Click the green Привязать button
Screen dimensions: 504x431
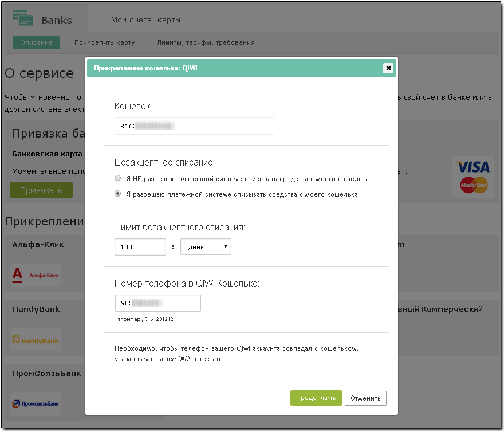point(41,190)
